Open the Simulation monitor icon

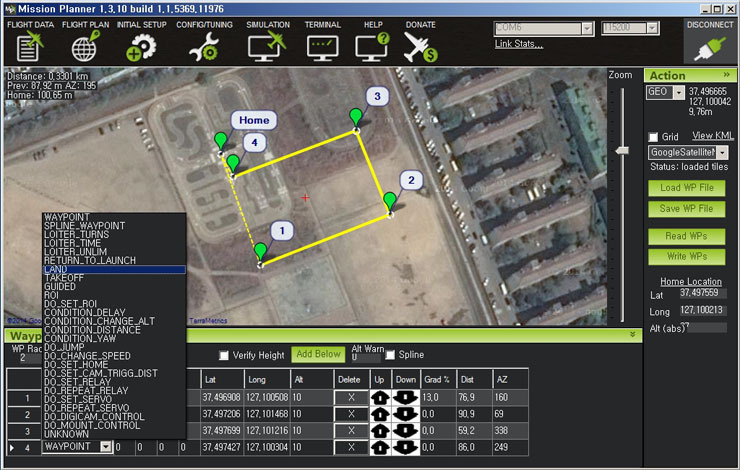coord(267,46)
